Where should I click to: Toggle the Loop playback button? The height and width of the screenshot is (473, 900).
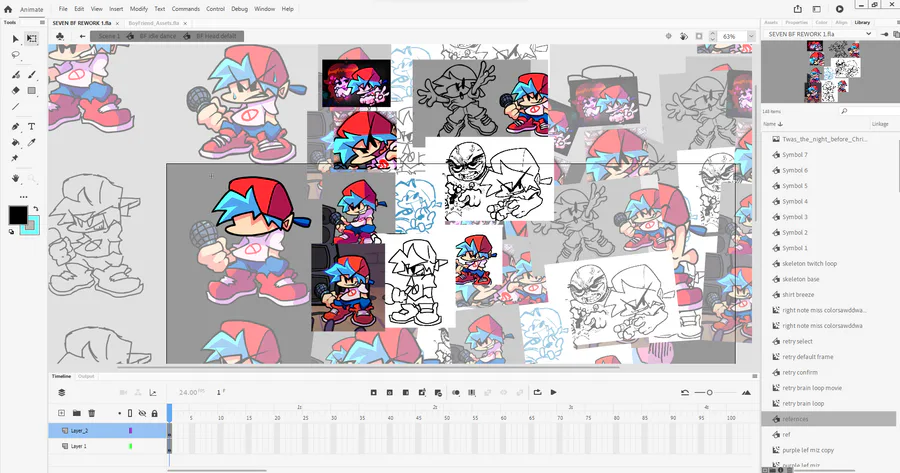(537, 393)
